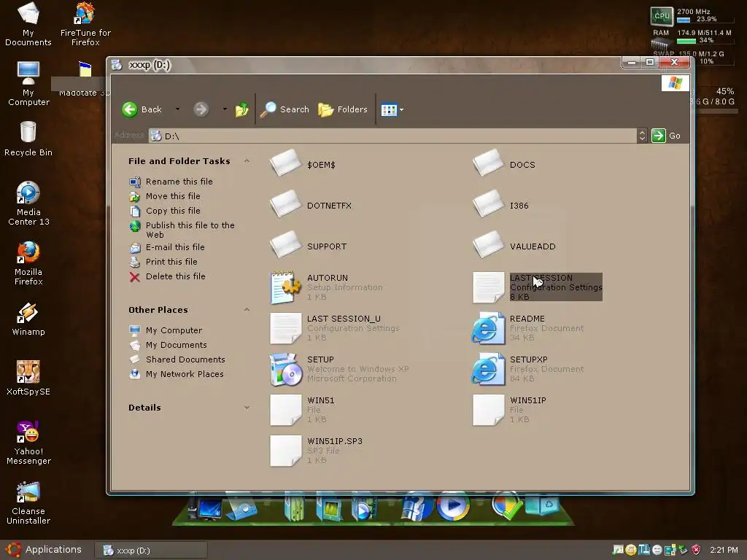The image size is (747, 560).
Task: Collapse the Other Places section
Action: 247,310
